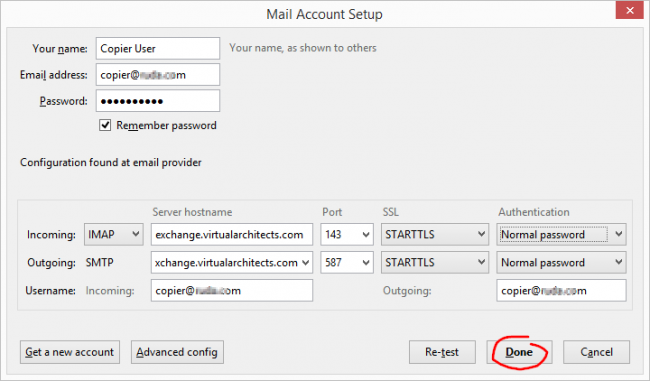
Task: Click the Cancel button
Action: [596, 352]
